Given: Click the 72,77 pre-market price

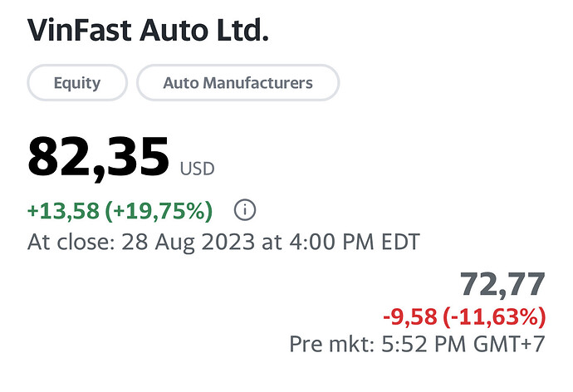Looking at the screenshot, I should click(x=503, y=285).
